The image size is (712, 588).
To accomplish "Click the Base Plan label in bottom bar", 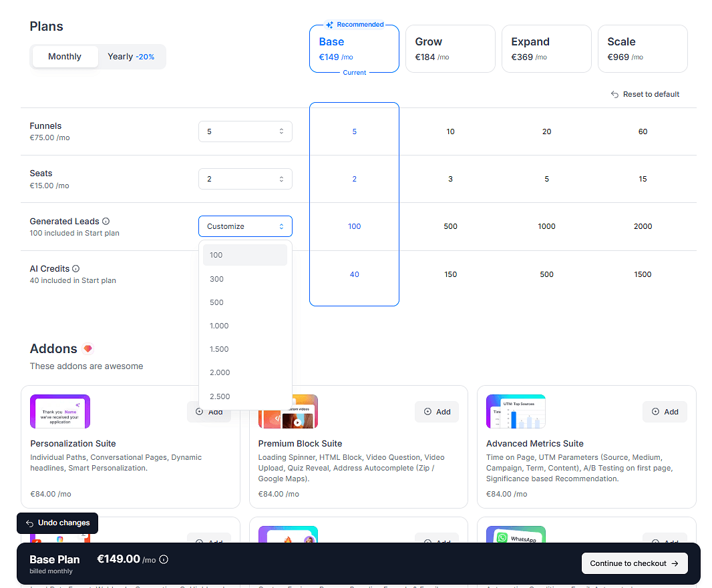I will tap(55, 559).
